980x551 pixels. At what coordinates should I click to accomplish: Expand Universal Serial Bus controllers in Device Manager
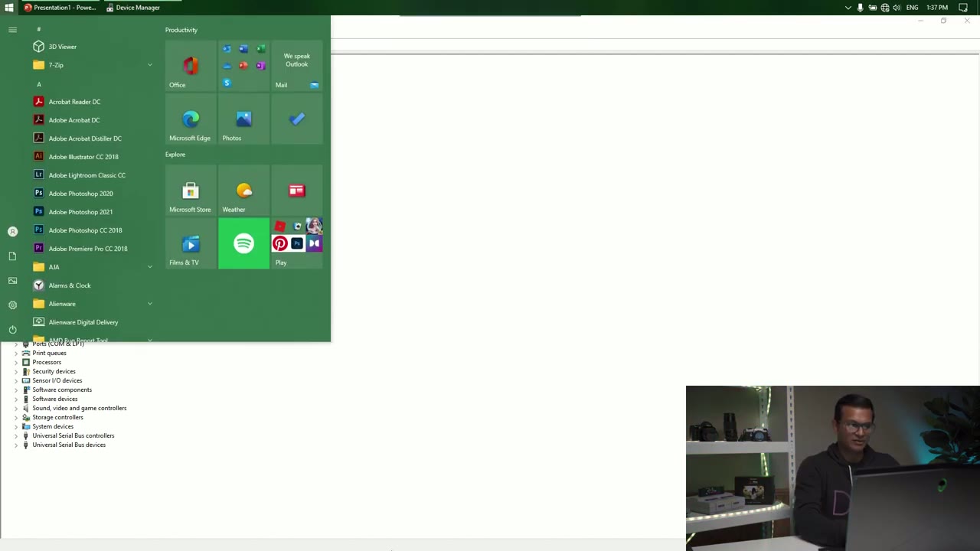pyautogui.click(x=16, y=435)
